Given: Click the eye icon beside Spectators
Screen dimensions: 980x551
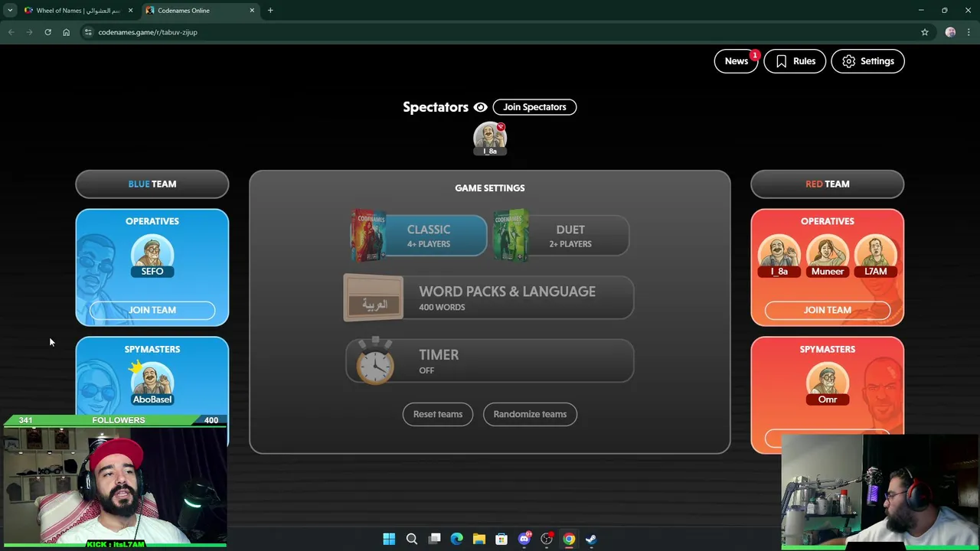Looking at the screenshot, I should (480, 107).
